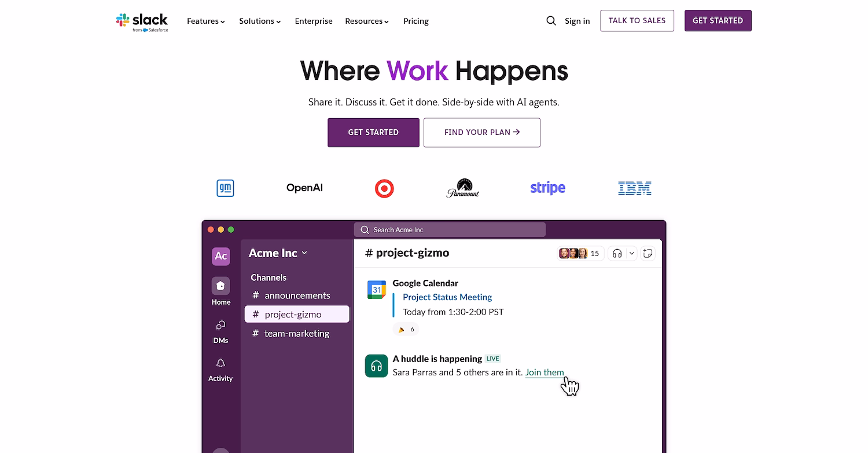Click the 'A huddle is happening' title
This screenshot has height=453, width=868.
coord(437,359)
